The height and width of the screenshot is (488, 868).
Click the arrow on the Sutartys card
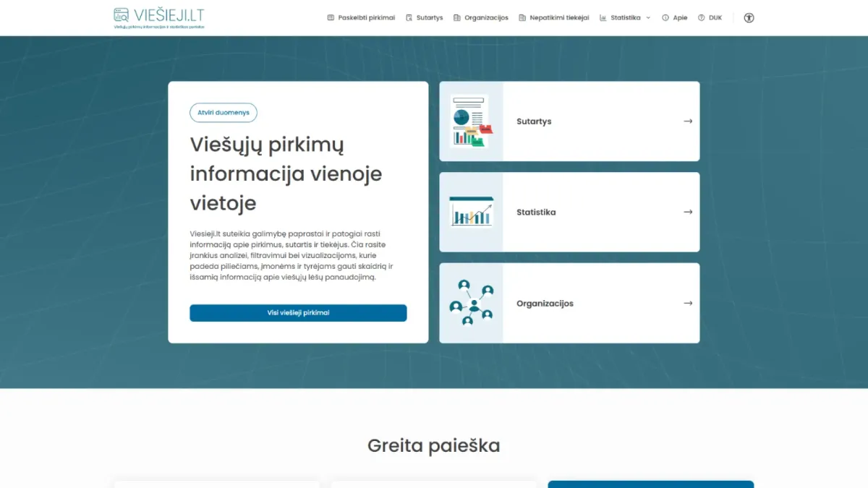coord(688,121)
